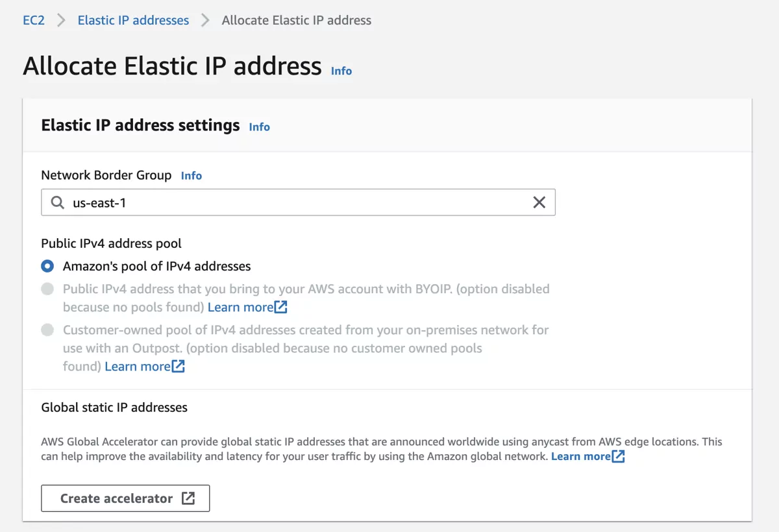The height and width of the screenshot is (532, 779).
Task: Click the external link icon beside Global Accelerator Learn more
Action: tap(618, 456)
